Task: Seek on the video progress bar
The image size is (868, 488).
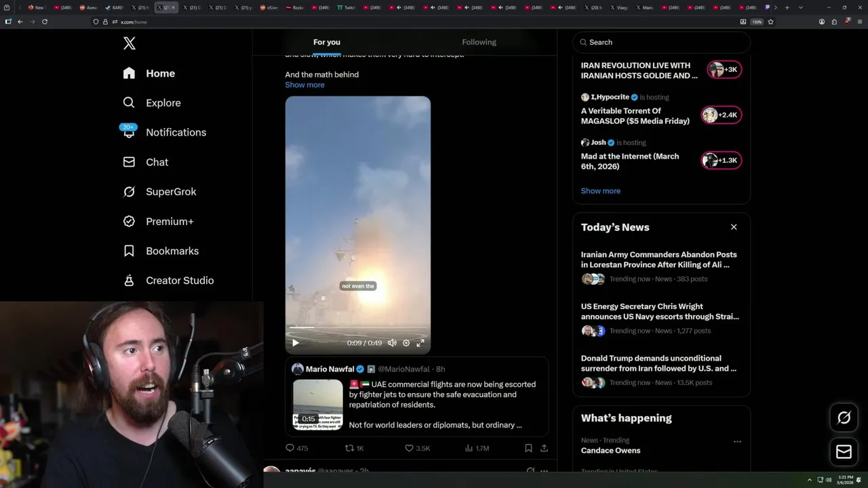Action: coord(357,328)
